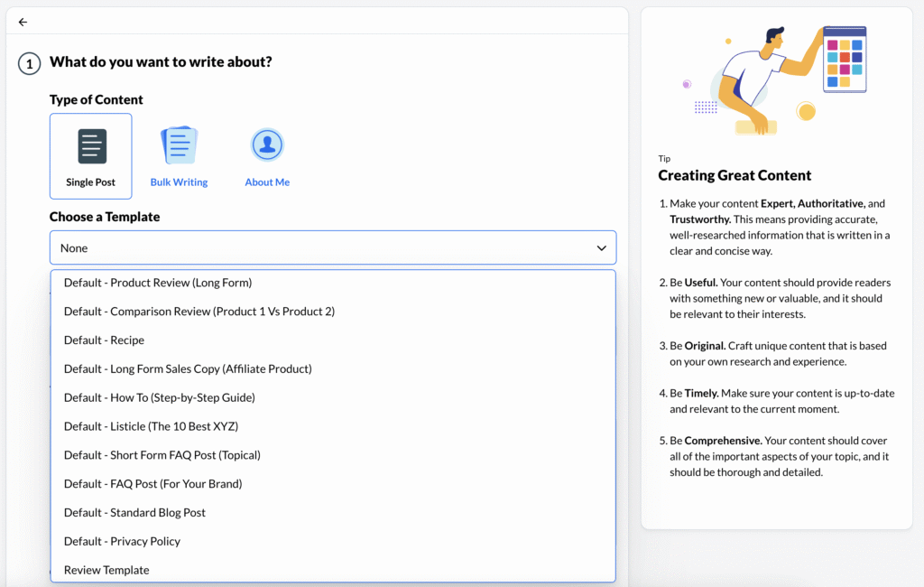Image resolution: width=924 pixels, height=587 pixels.
Task: Choose Default - Product Review (Long Form)
Action: point(156,282)
